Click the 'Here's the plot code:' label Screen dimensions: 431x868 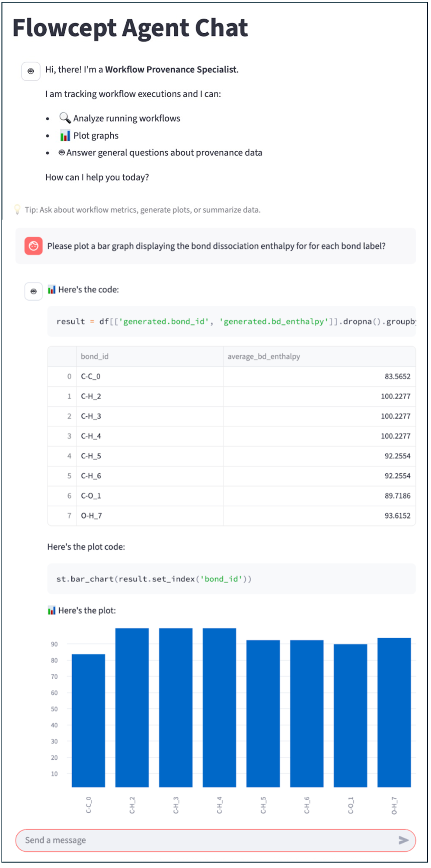[x=86, y=547]
